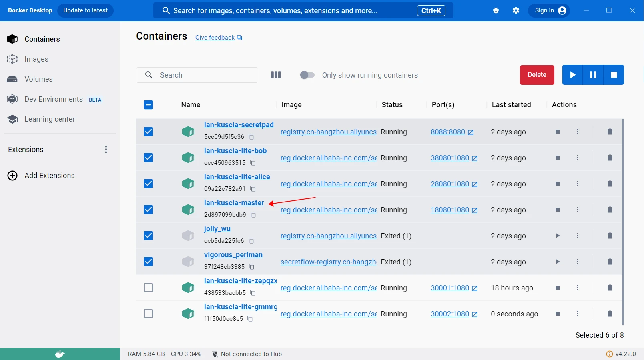Screen dimensions: 644x360
Task: Stop the selected containers with the square button
Action: pyautogui.click(x=614, y=75)
